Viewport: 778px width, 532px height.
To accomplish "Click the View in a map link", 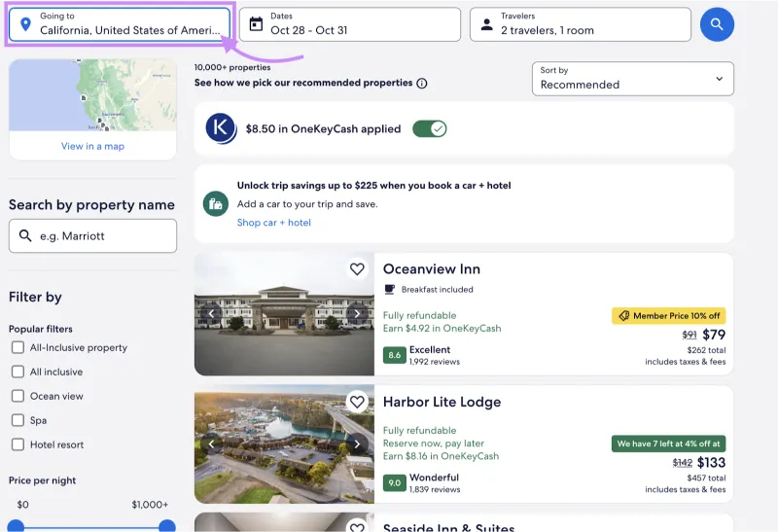I will (x=92, y=147).
